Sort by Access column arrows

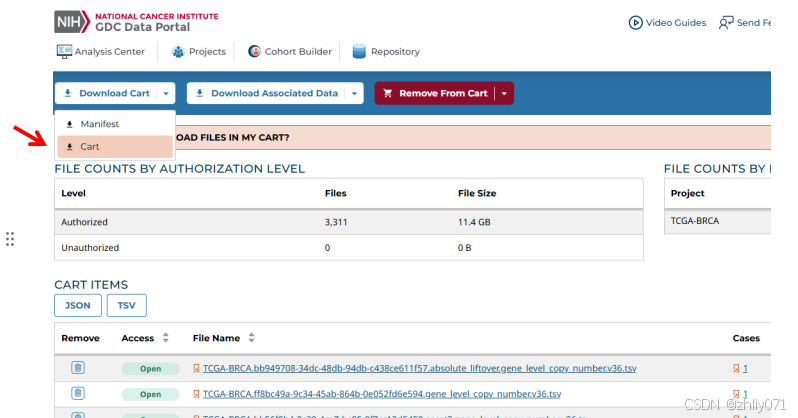click(165, 338)
